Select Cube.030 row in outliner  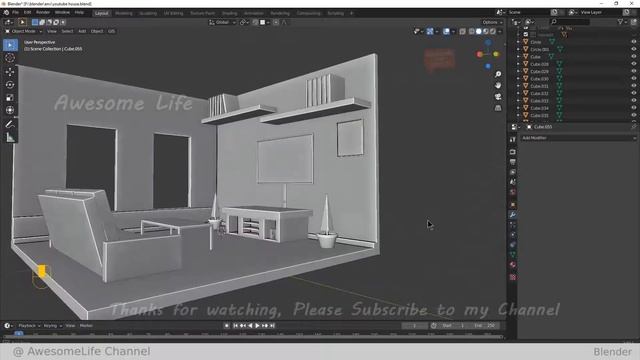tap(573, 79)
